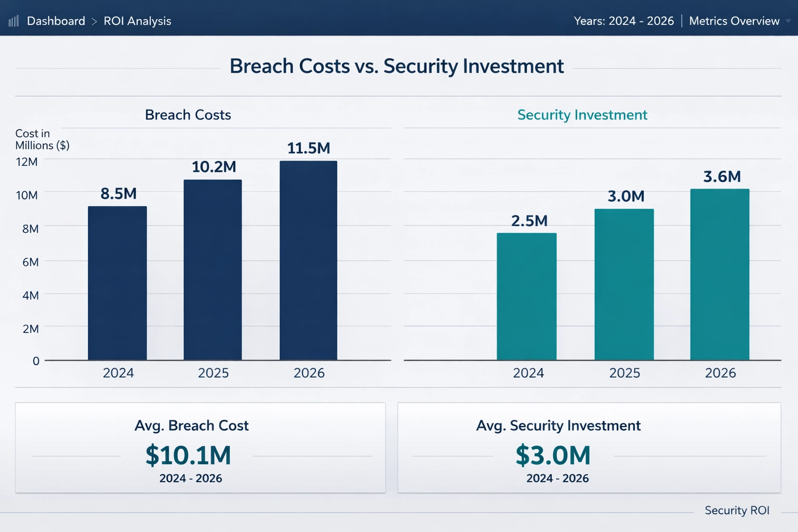
Task: Click the Avg. Breach Cost summary card
Action: tap(199, 448)
